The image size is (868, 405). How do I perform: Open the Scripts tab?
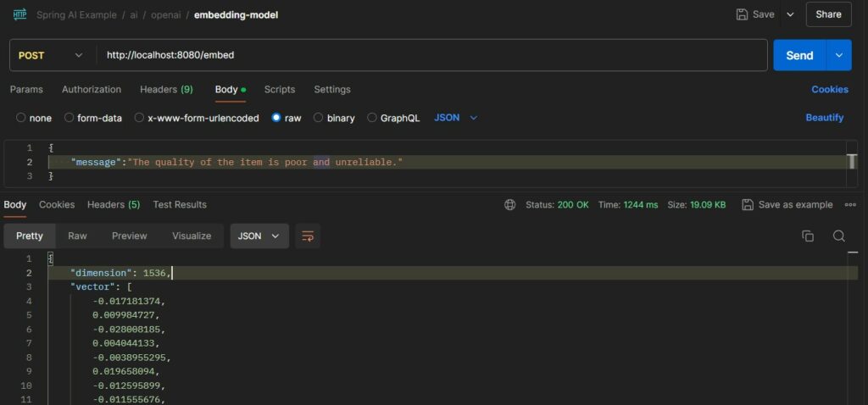[x=280, y=89]
